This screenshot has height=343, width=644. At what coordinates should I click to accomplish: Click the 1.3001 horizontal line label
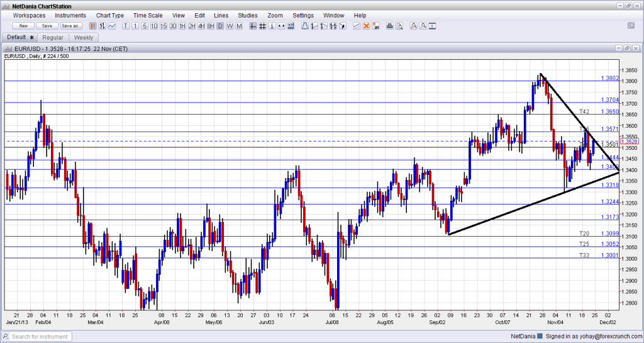[609, 255]
